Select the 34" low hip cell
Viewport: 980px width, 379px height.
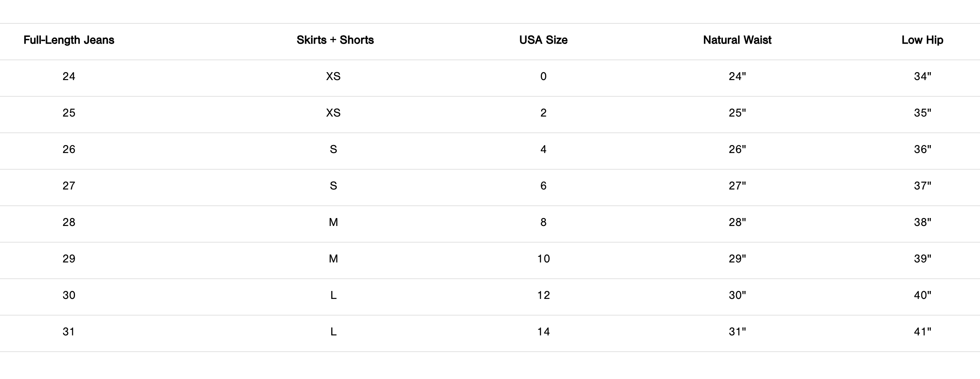pos(922,77)
